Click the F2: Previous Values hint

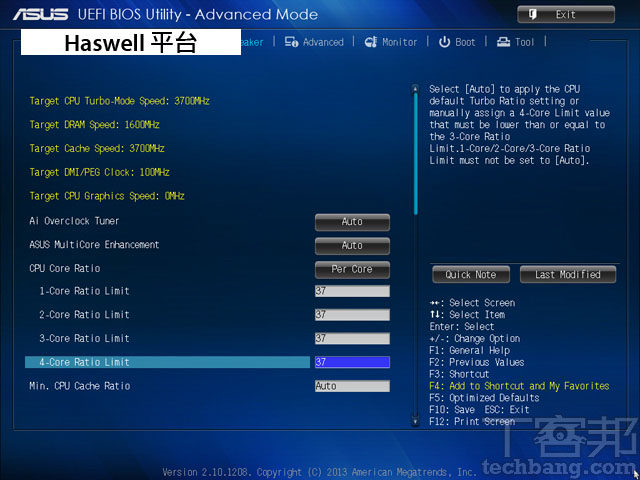pos(477,362)
